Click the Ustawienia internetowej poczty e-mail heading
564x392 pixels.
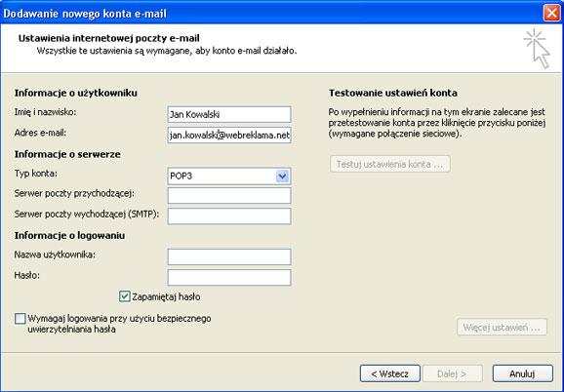(109, 38)
